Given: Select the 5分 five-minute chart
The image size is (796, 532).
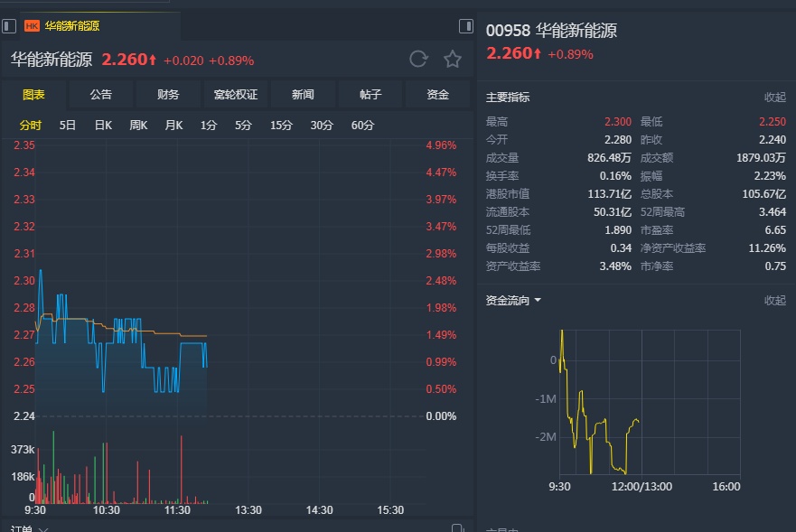Looking at the screenshot, I should [243, 126].
